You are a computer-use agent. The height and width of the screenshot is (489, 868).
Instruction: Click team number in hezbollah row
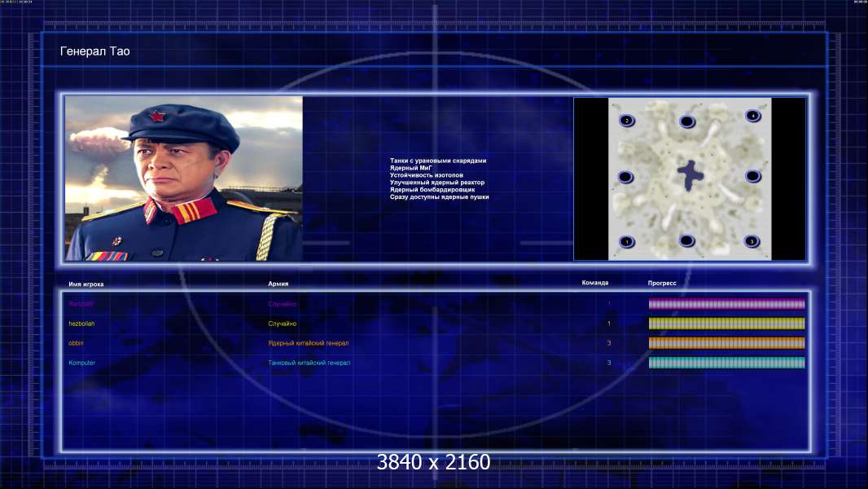(x=609, y=324)
